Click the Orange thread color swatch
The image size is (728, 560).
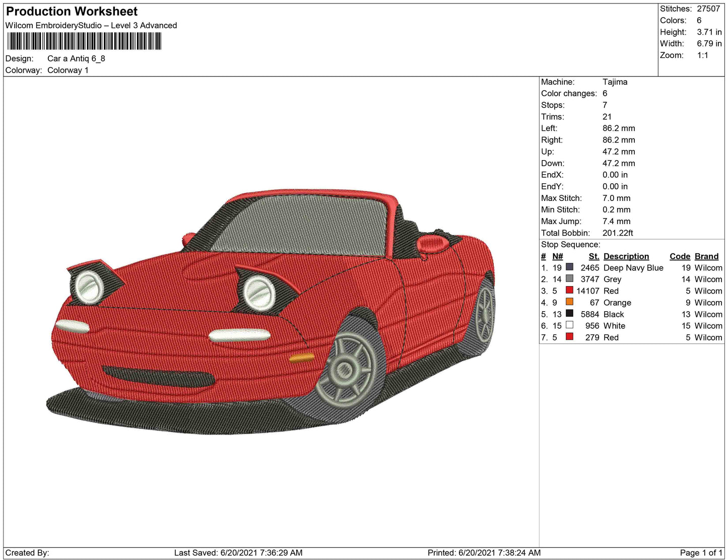point(569,302)
